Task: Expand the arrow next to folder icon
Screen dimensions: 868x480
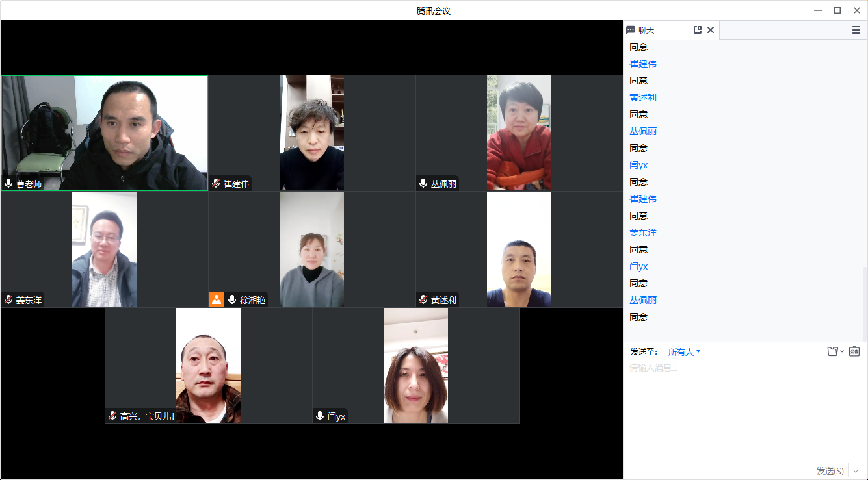Action: (x=842, y=351)
